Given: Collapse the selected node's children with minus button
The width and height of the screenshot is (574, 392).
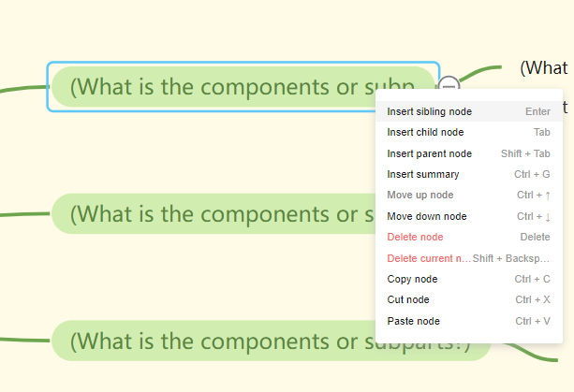Looking at the screenshot, I should click(449, 84).
